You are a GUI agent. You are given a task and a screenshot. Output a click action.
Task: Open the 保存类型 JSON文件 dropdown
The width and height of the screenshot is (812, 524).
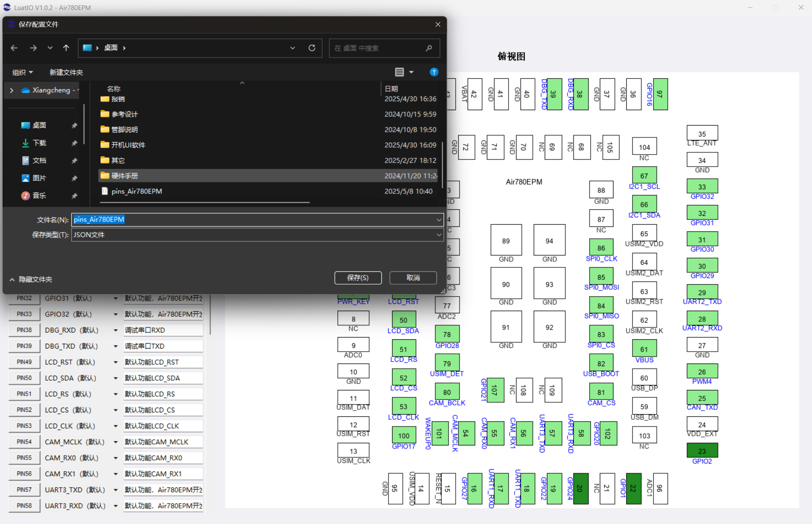[x=257, y=235]
